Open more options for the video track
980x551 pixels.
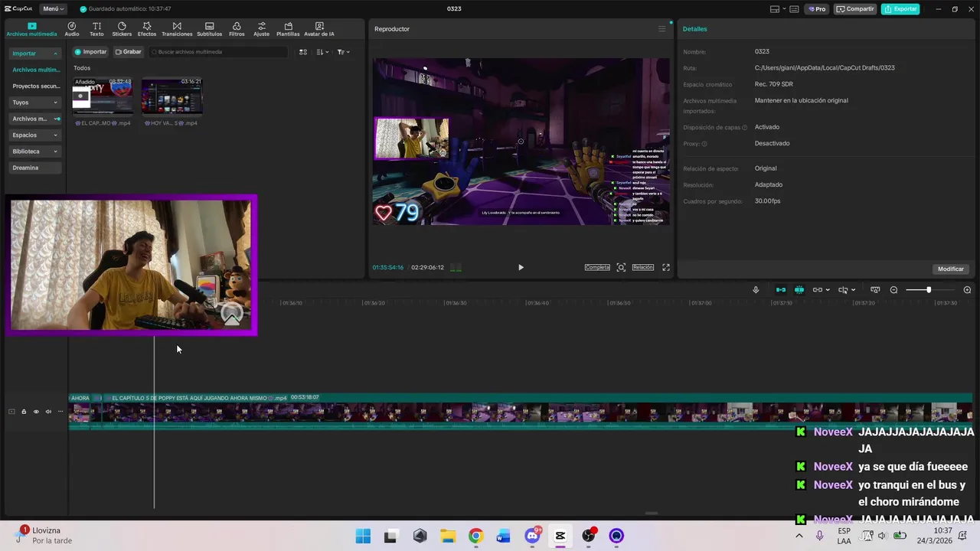coord(60,412)
